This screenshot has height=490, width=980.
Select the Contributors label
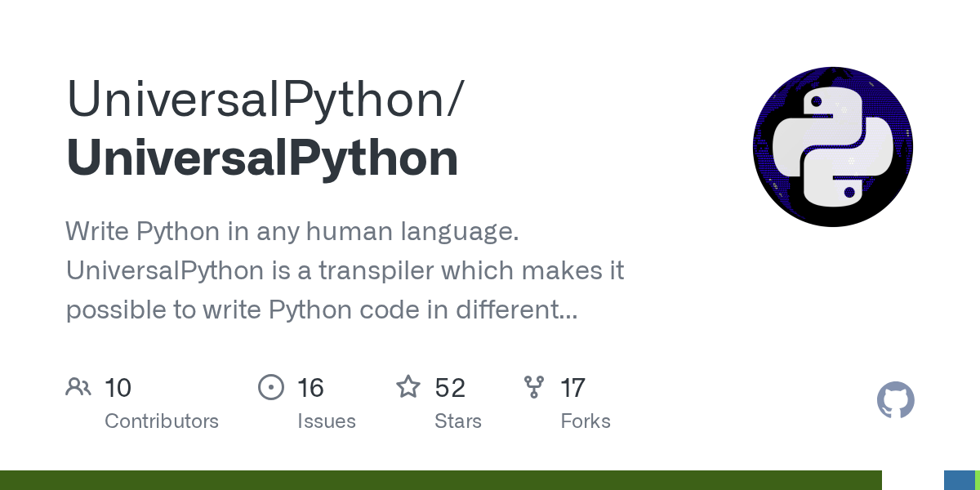[162, 421]
